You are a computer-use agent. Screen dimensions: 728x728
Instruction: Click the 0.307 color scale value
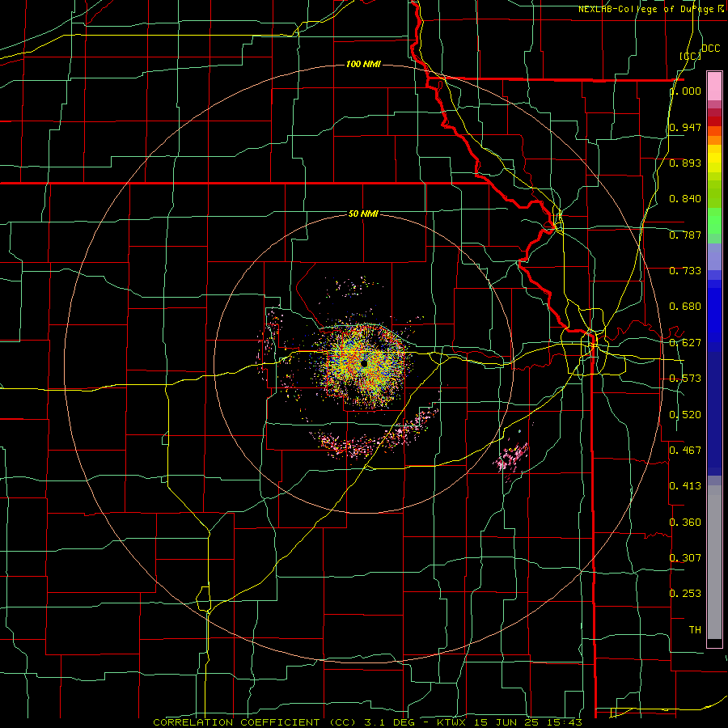point(685,557)
